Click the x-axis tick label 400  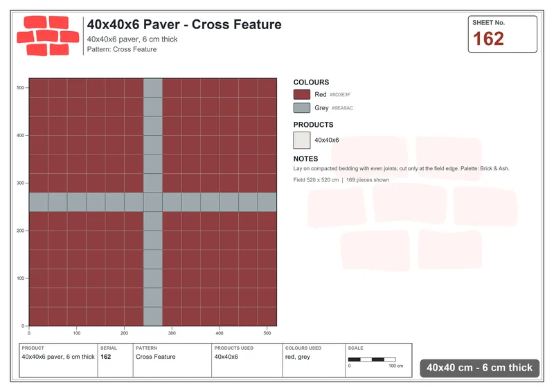coord(220,333)
